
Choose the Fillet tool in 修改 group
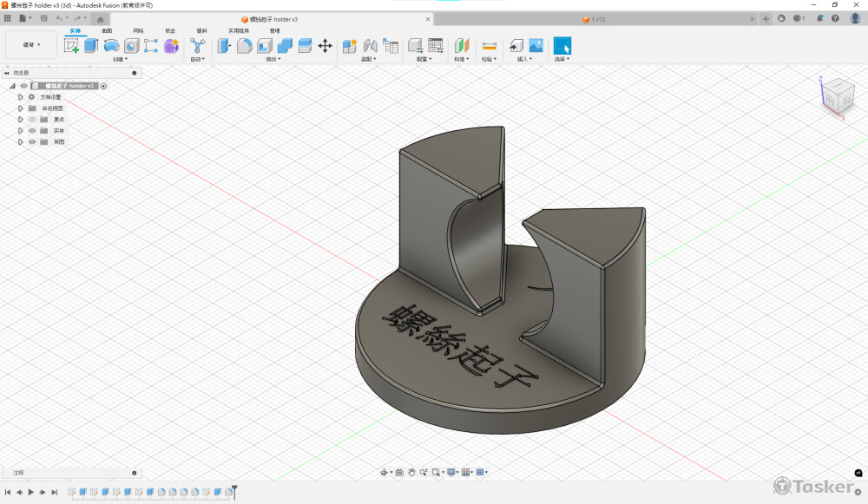245,46
